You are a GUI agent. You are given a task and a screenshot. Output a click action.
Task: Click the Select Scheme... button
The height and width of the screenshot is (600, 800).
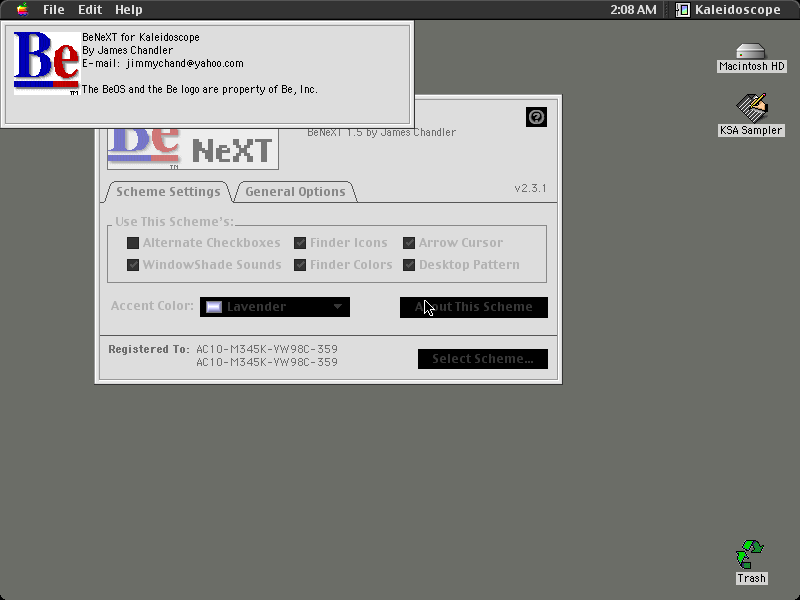[x=483, y=359]
